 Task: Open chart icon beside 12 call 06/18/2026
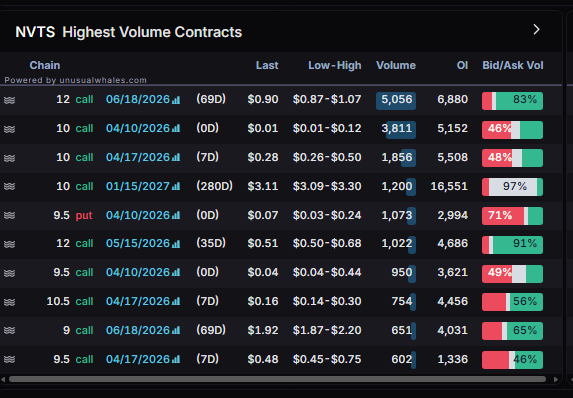176,100
